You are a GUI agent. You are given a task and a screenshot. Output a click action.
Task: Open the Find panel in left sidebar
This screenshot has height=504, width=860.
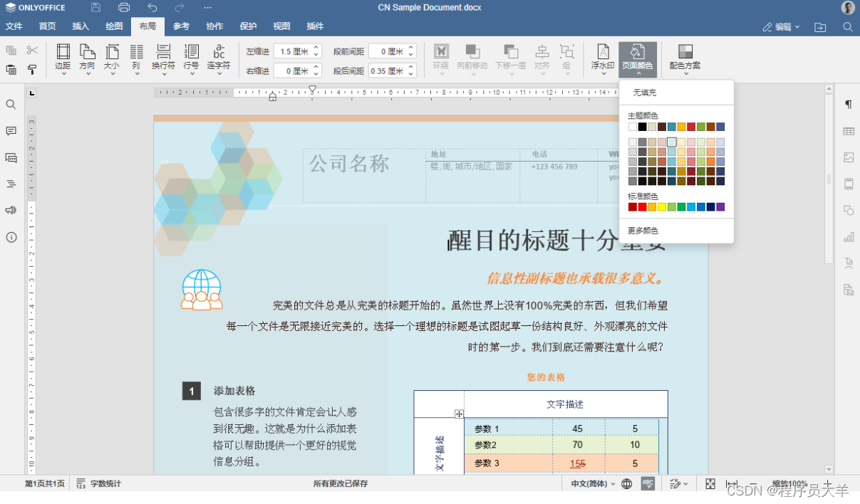click(11, 105)
